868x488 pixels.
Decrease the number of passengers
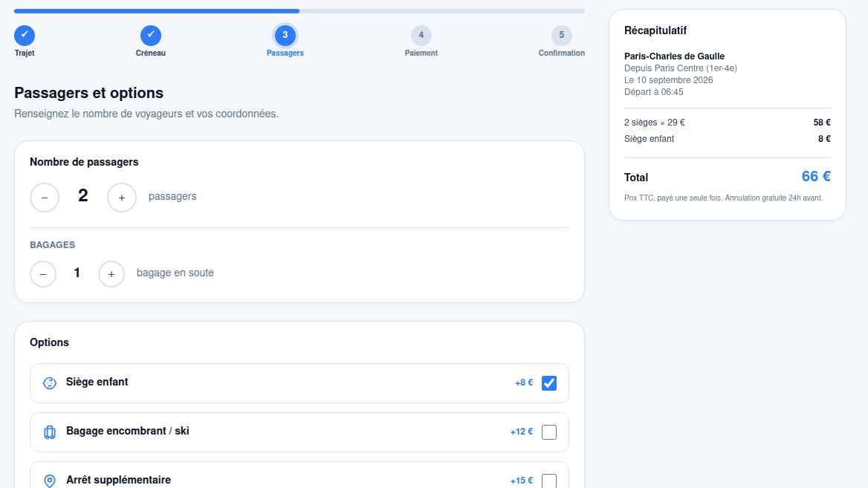click(45, 198)
